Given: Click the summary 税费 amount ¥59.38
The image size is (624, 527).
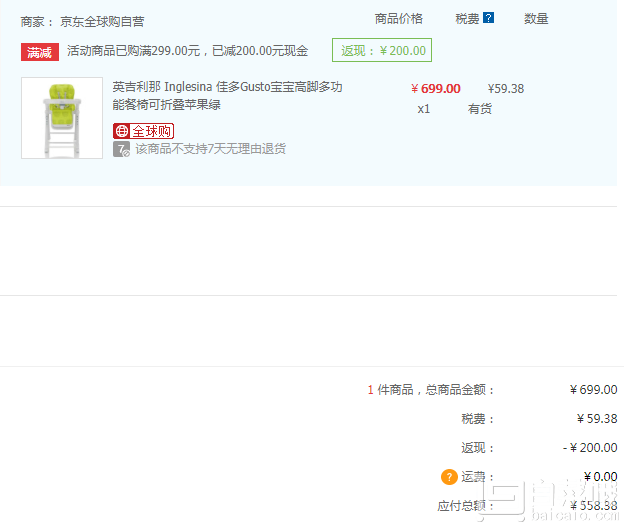Looking at the screenshot, I should pos(597,419).
